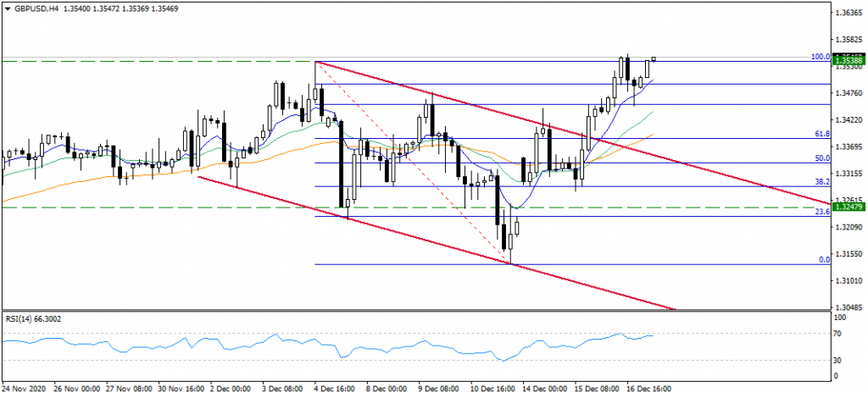Select the Fibonacci 38.2 level label
Viewport: 868px width, 398px height.
[821, 182]
